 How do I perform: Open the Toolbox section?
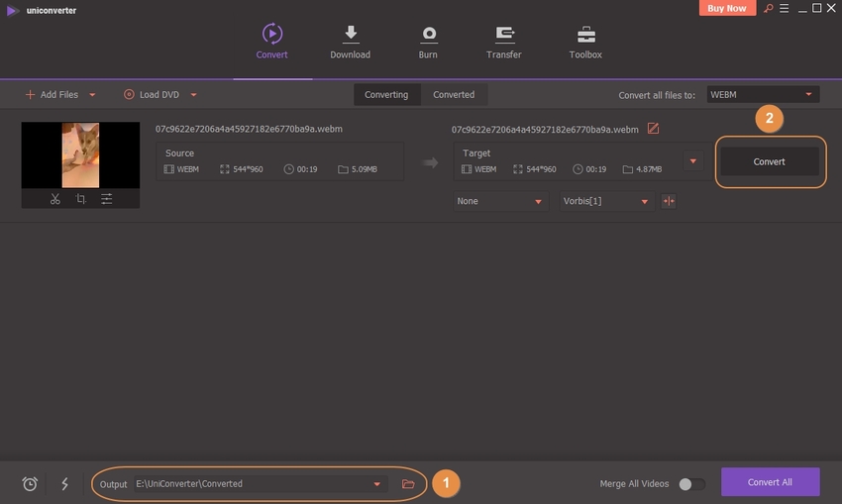[585, 43]
